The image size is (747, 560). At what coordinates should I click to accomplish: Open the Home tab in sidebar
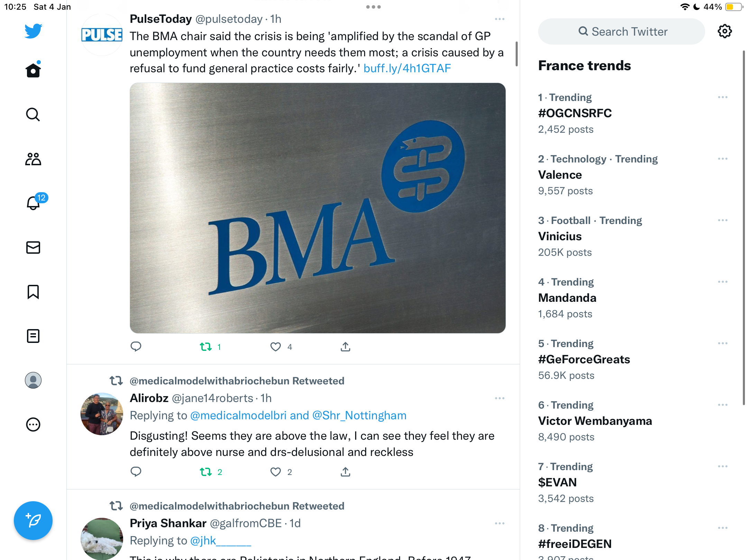tap(33, 70)
